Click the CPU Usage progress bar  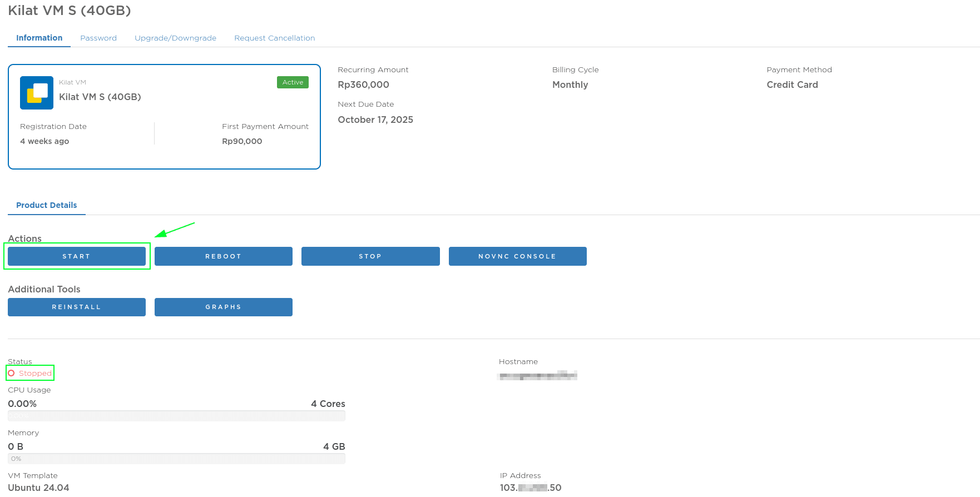tap(176, 416)
